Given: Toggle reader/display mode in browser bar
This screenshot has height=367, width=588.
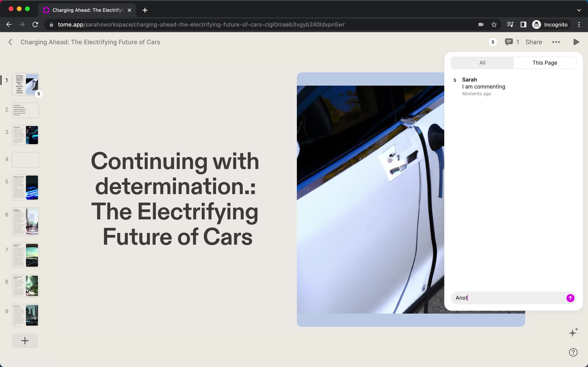Looking at the screenshot, I should [523, 24].
